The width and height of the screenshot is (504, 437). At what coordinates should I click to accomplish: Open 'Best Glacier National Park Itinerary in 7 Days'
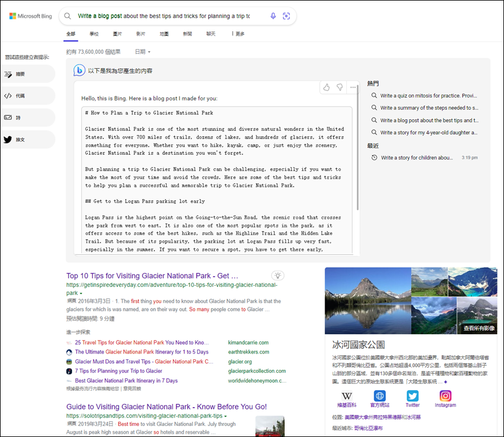tap(126, 380)
